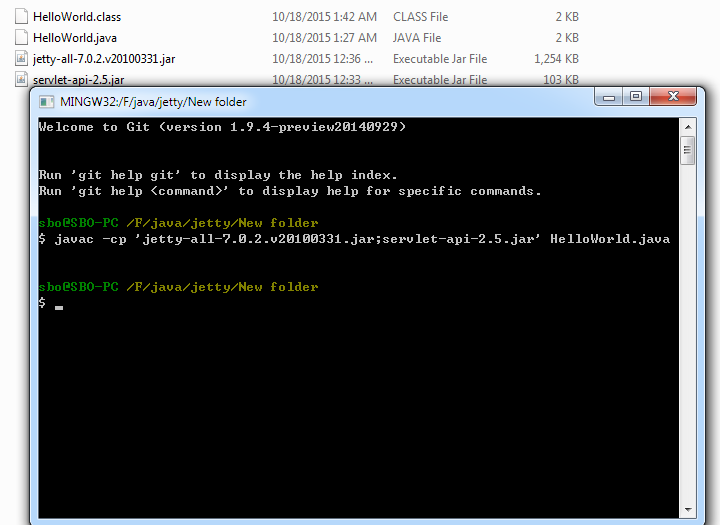The height and width of the screenshot is (525, 720).
Task: Click the HelloWorld.java file icon
Action: tap(23, 37)
